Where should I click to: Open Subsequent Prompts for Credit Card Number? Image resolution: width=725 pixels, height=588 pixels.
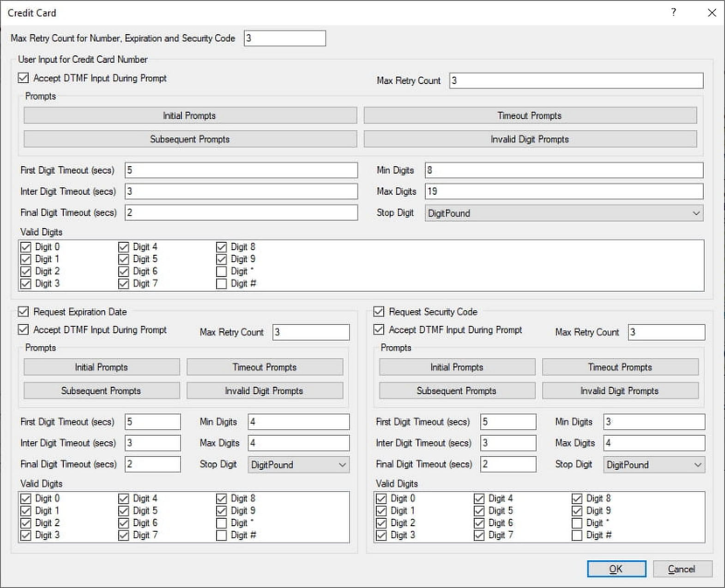point(190,139)
